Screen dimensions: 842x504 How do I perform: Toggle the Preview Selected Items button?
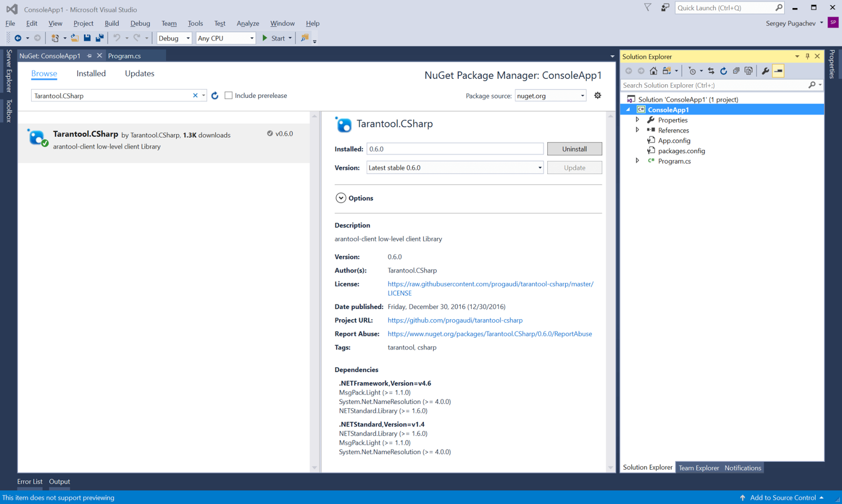[778, 71]
